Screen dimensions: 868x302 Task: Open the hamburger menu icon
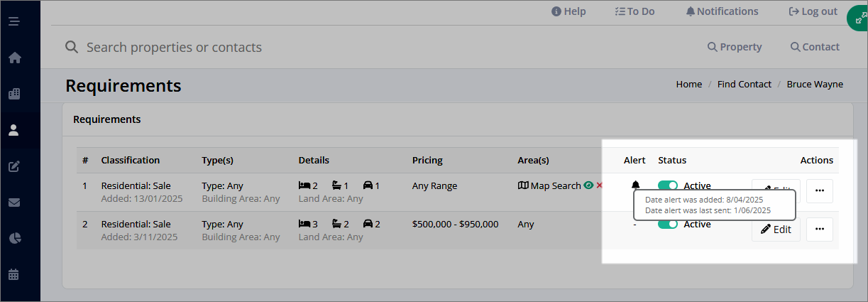(x=13, y=21)
